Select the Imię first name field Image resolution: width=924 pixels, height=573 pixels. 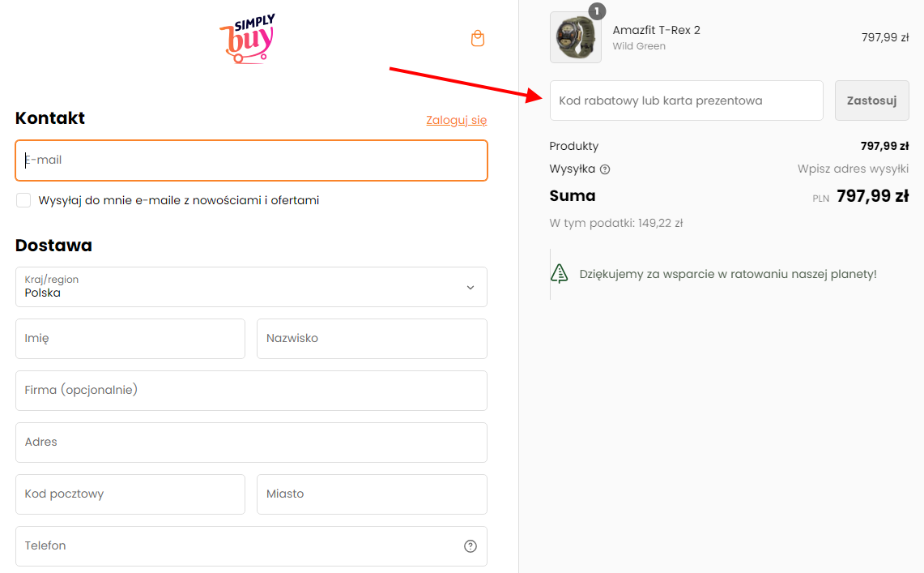pyautogui.click(x=130, y=339)
